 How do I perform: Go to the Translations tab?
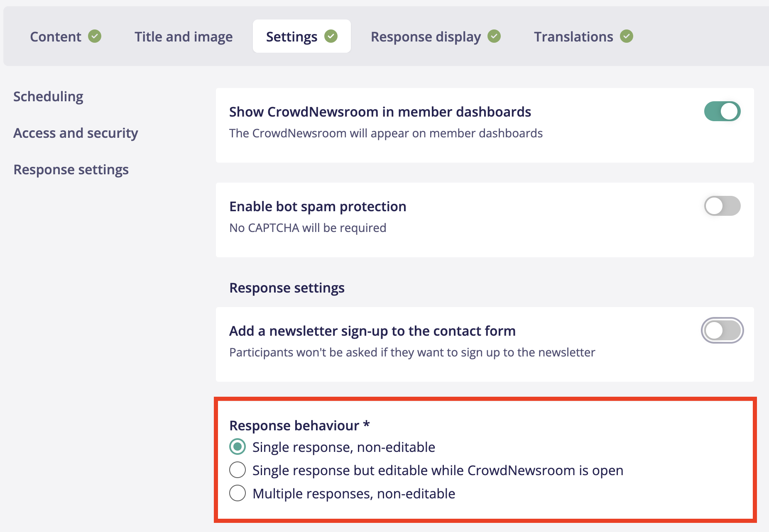tap(573, 37)
